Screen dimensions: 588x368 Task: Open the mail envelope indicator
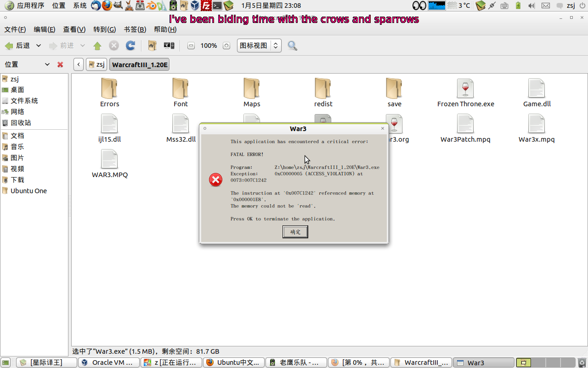pos(545,6)
